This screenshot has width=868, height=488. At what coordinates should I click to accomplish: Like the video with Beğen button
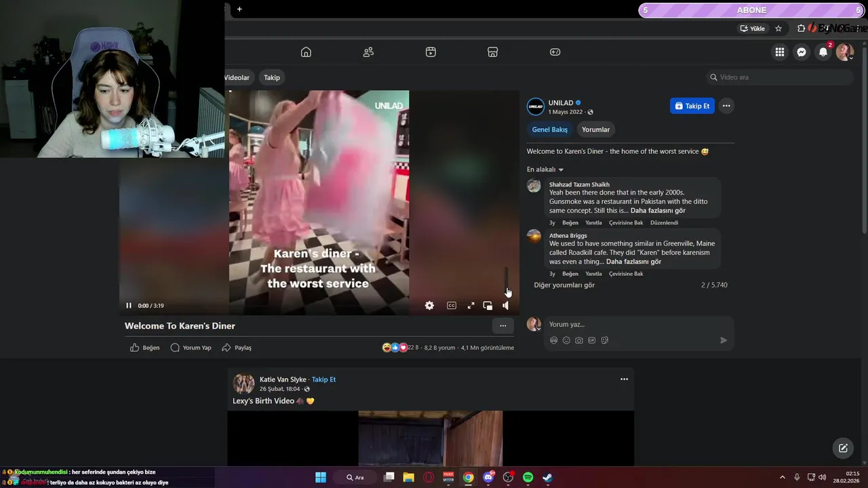144,348
